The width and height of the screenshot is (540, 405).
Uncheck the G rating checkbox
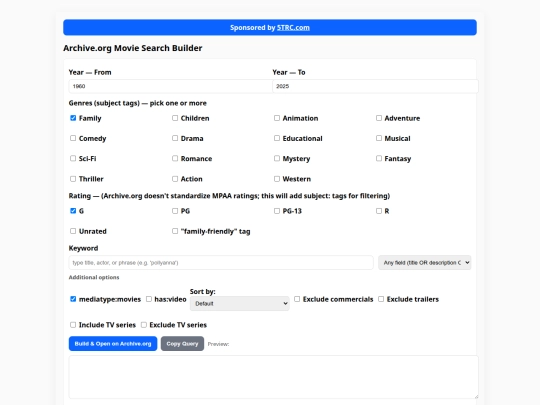point(73,211)
